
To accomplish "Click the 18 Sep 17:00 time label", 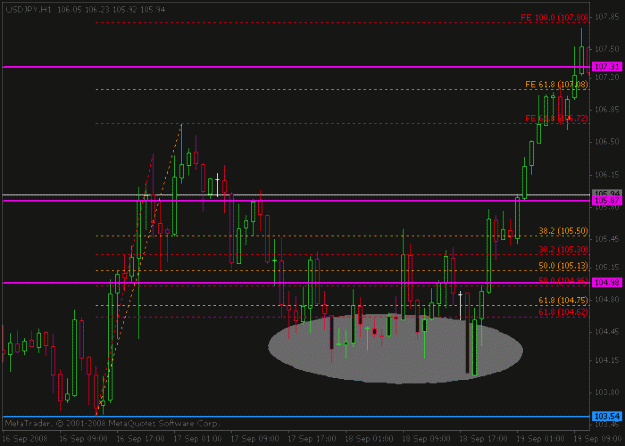I will coord(484,439).
